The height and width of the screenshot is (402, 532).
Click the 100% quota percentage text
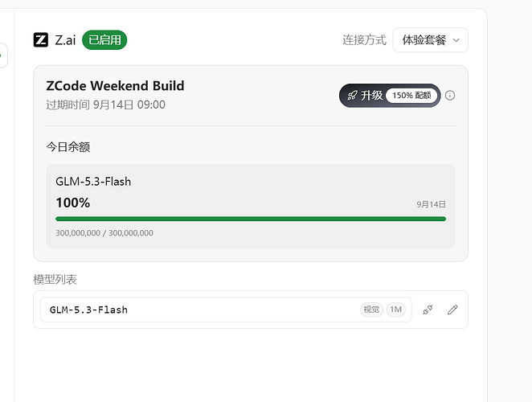pos(73,203)
